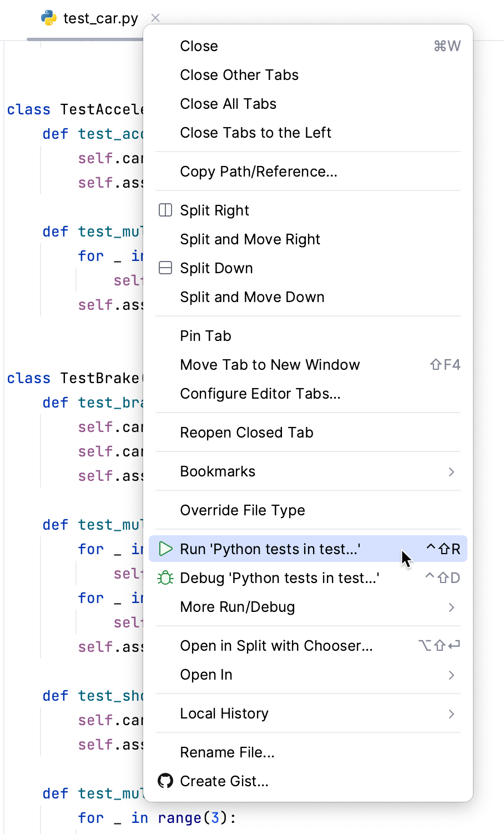Image resolution: width=504 pixels, height=834 pixels.
Task: Move Tab to New Window
Action: [270, 364]
